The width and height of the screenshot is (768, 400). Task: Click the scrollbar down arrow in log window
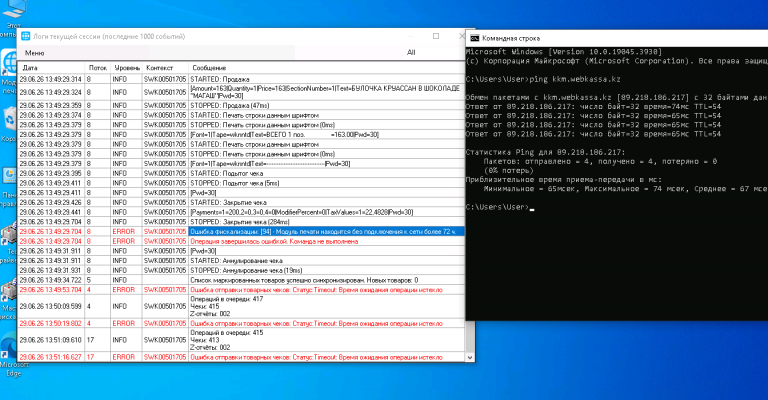470,357
